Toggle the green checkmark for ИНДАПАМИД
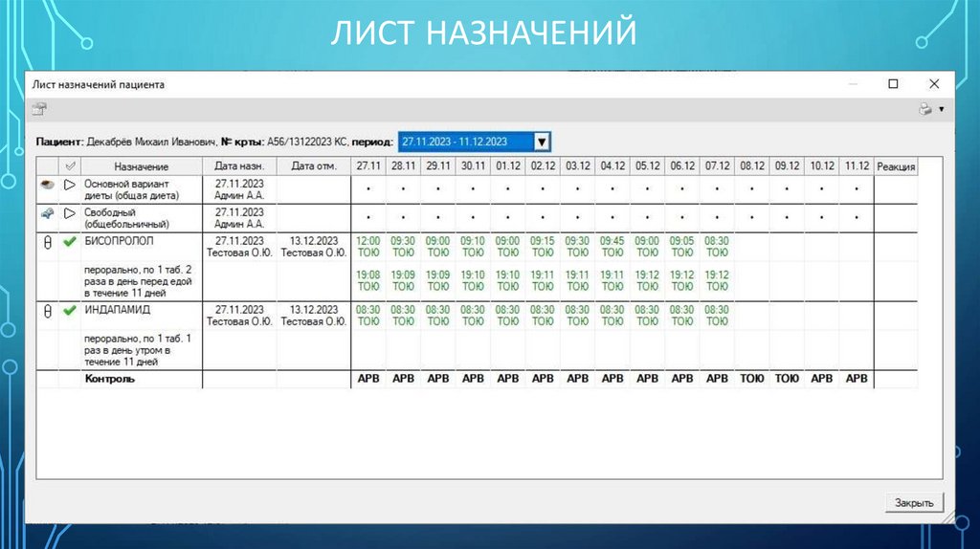The height and width of the screenshot is (549, 980). click(69, 310)
